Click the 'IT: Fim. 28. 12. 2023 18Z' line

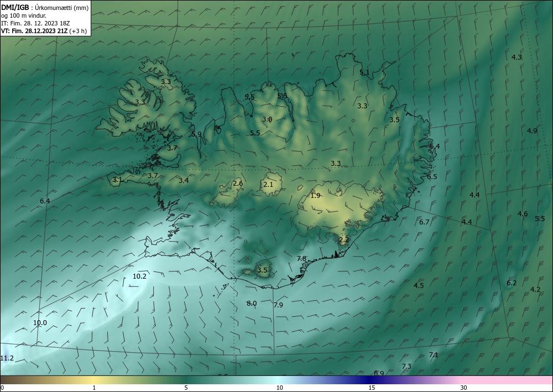pos(35,23)
